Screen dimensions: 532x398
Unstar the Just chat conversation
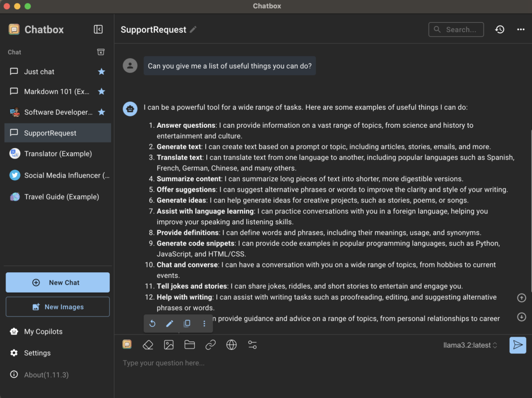pos(102,72)
